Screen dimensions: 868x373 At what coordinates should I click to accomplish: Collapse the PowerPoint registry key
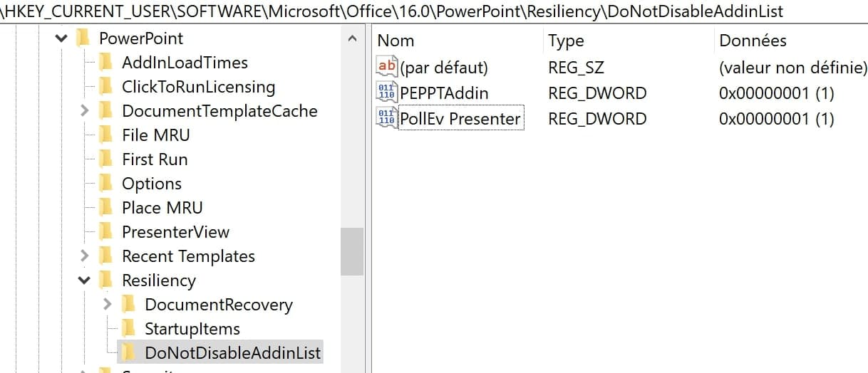61,38
